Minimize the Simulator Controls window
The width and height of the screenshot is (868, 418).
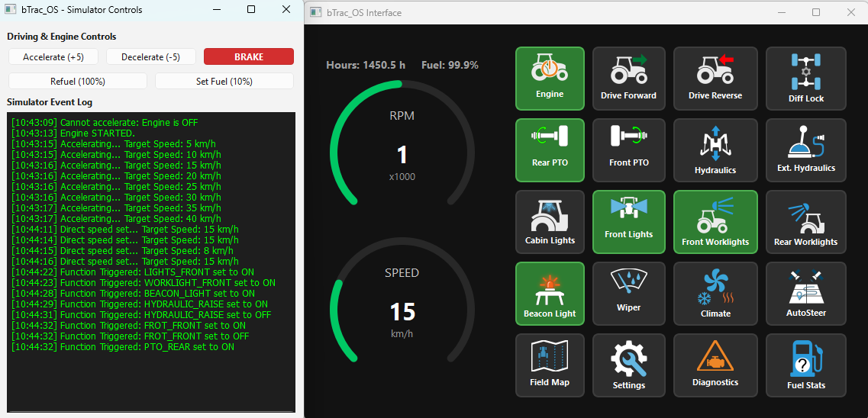point(217,9)
